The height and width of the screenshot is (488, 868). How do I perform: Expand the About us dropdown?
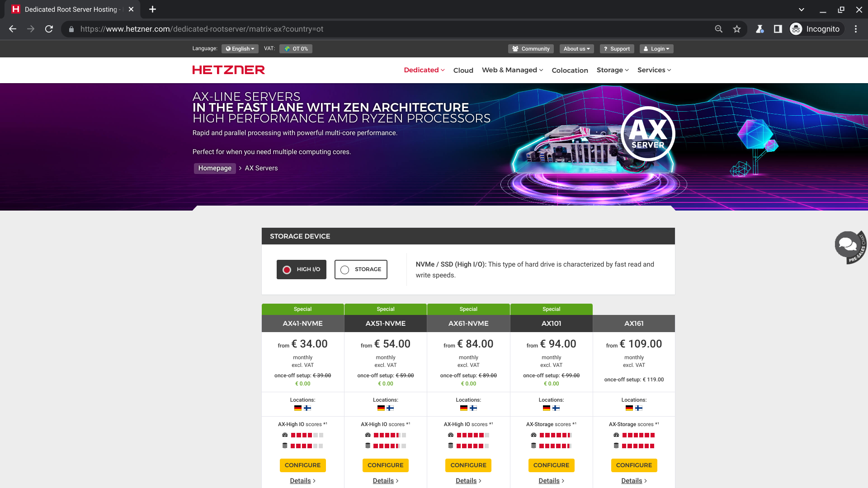[x=577, y=49]
